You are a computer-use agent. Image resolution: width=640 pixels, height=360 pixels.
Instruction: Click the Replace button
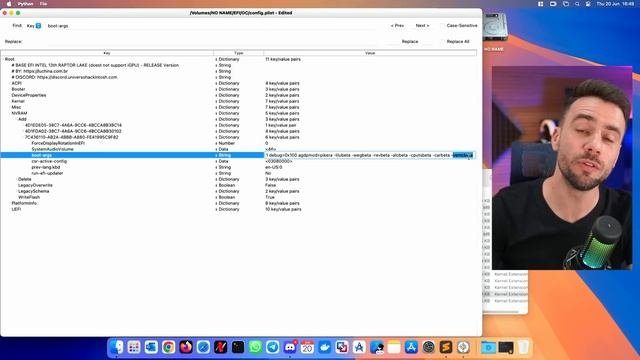click(410, 42)
